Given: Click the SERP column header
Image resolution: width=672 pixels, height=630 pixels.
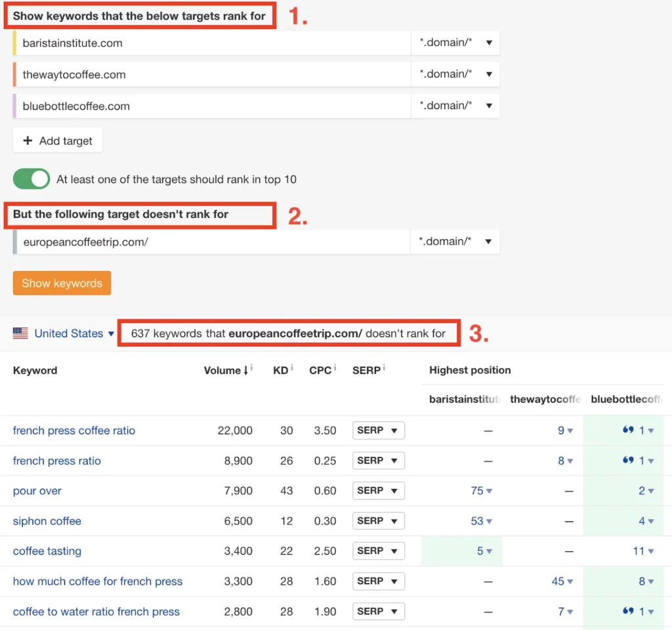Looking at the screenshot, I should [366, 370].
